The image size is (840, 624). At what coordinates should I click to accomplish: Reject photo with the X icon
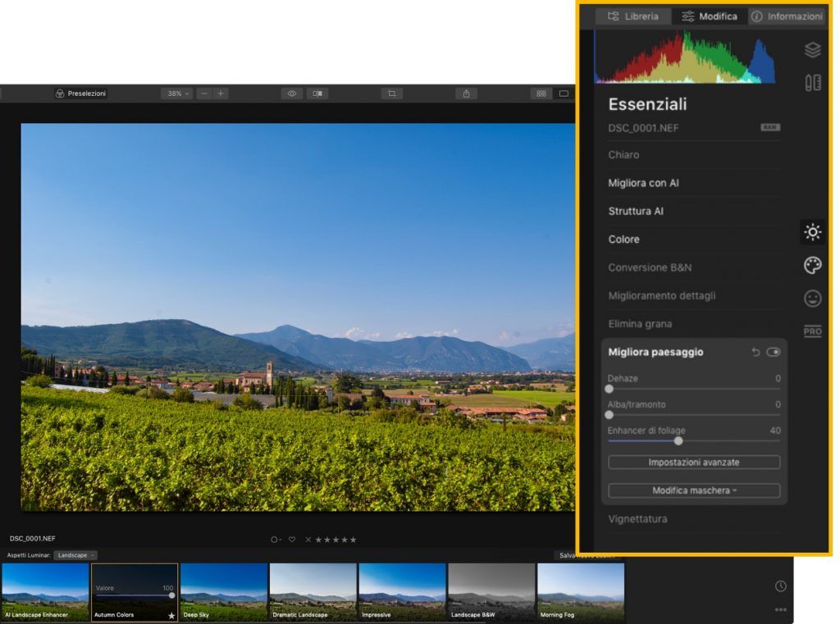tap(308, 540)
